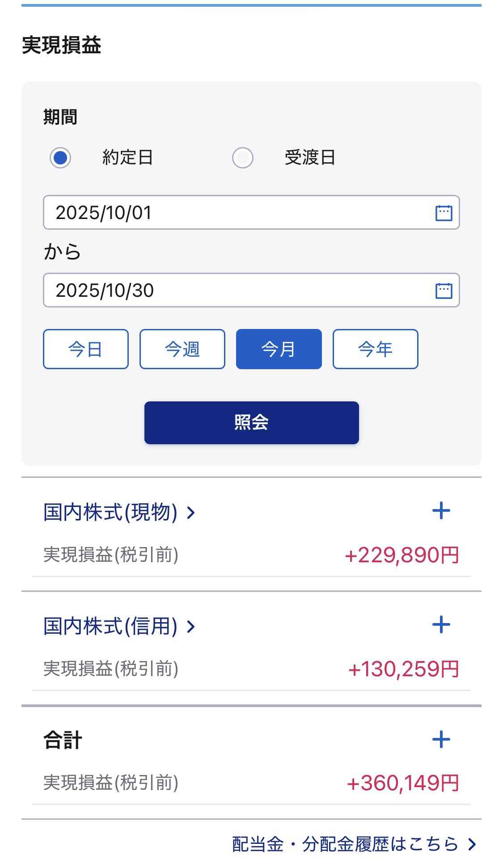
Task: Expand the 合計 total section plus icon
Action: [441, 739]
